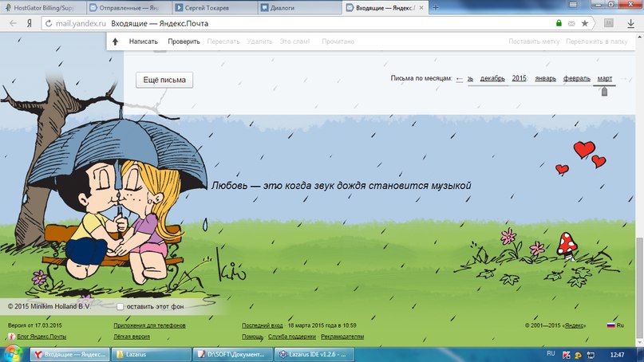Viewport: 644px width, 362px height.
Task: Click Проверить to check mail
Action: tap(184, 41)
